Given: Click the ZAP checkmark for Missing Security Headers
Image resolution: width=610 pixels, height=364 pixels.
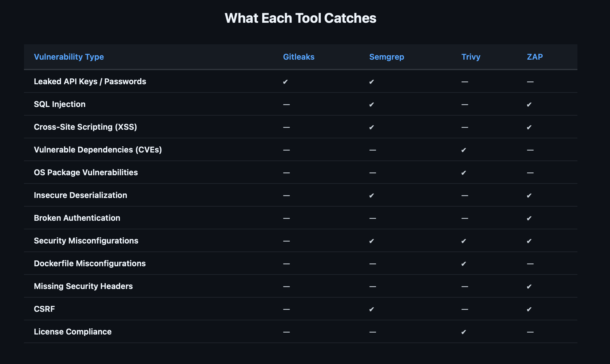Looking at the screenshot, I should 529,287.
